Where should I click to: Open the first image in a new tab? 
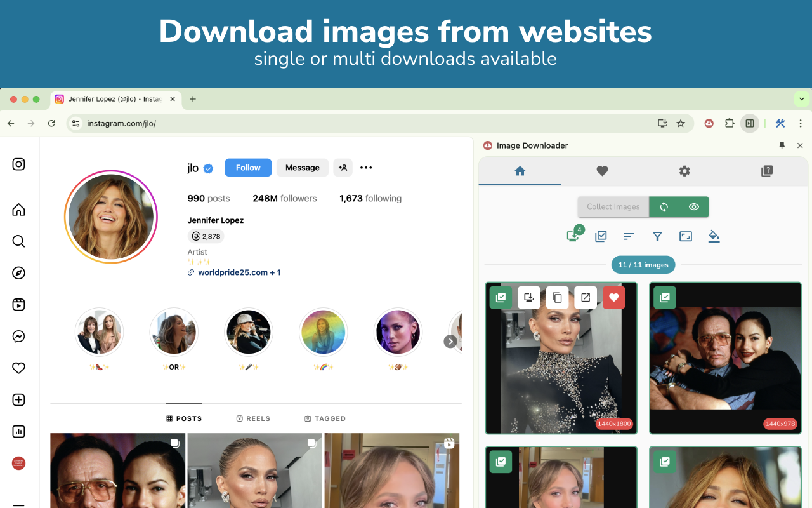click(585, 297)
